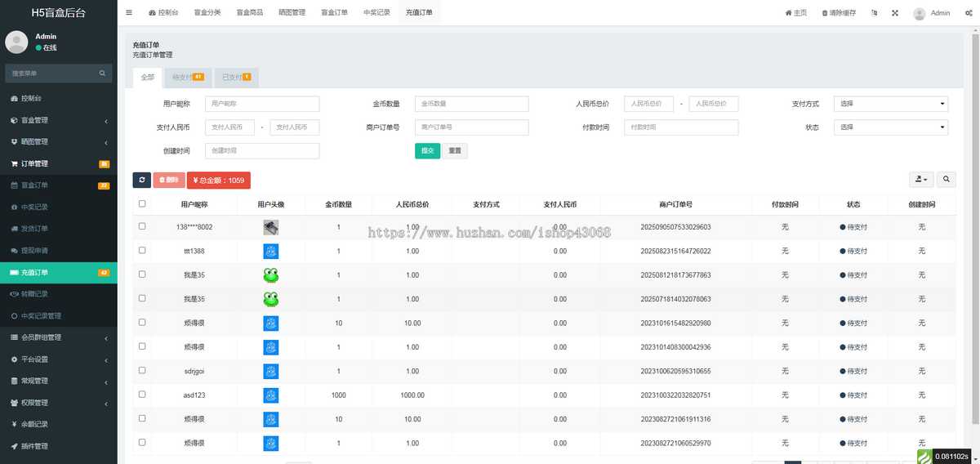The image size is (980, 464).
Task: Focus the 用户昵称 filter input
Action: [x=262, y=104]
